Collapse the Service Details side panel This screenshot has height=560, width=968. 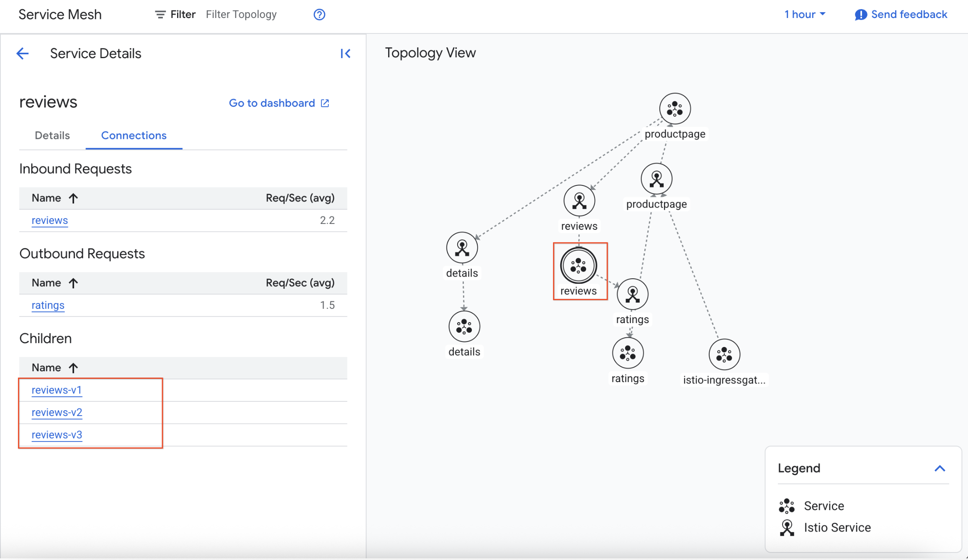pyautogui.click(x=345, y=54)
